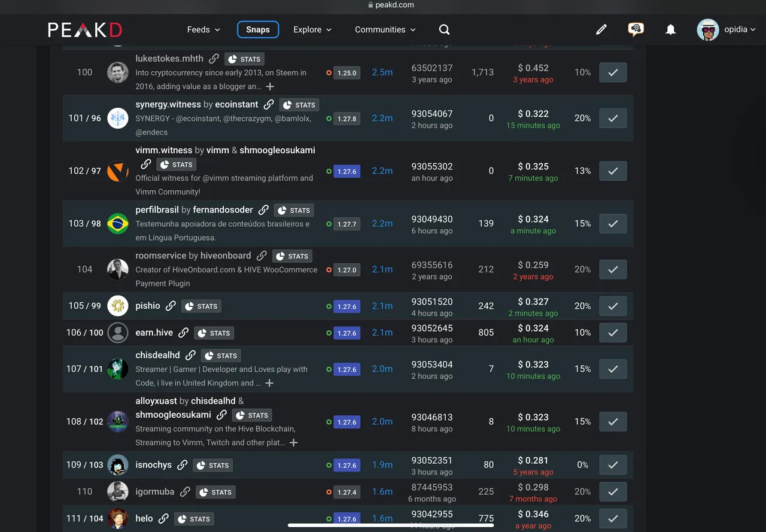Click the PEAKD logo
This screenshot has width=766, height=532.
(x=85, y=29)
